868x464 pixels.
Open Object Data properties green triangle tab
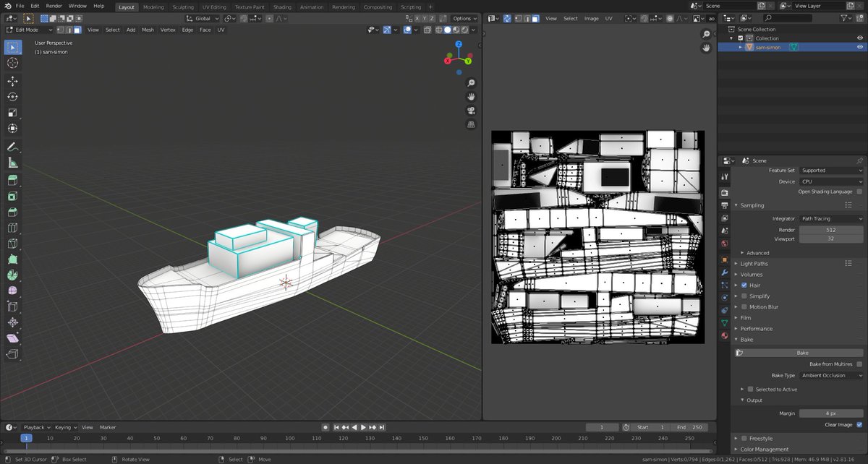coord(724,322)
